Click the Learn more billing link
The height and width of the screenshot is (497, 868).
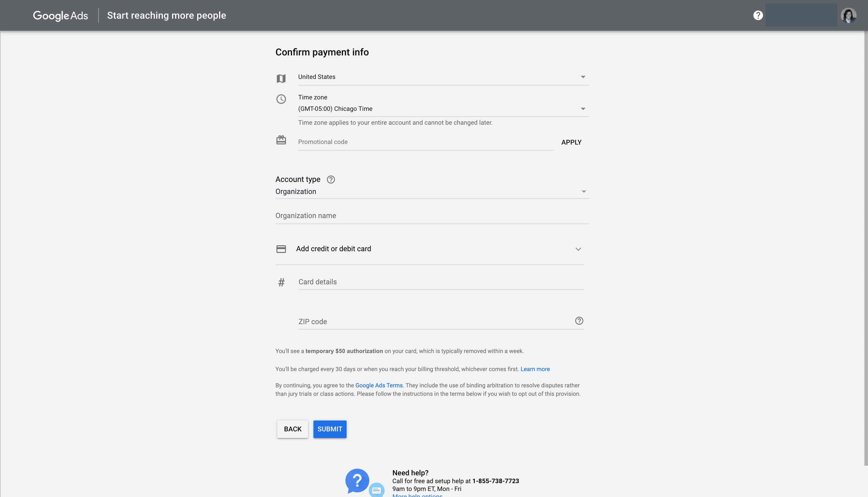click(535, 369)
